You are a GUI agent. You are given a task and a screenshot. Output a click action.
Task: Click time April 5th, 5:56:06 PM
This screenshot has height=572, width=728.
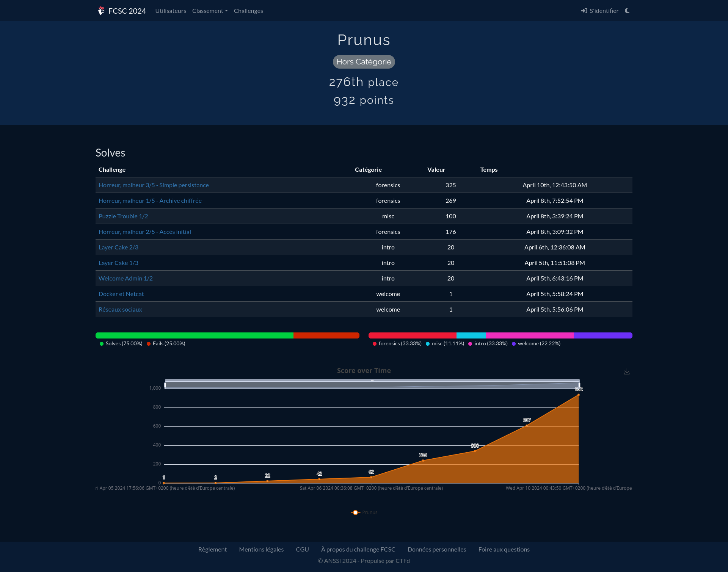555,309
